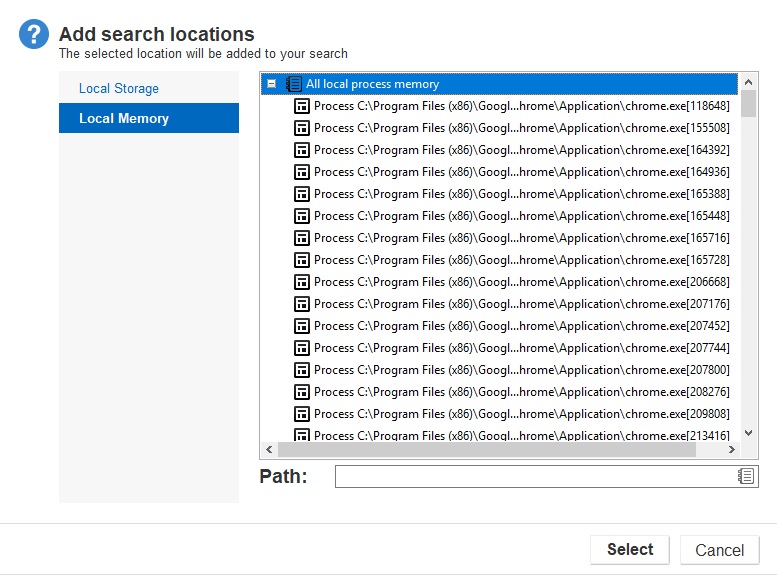The width and height of the screenshot is (777, 575).
Task: Switch to the Local Memory tab
Action: click(x=124, y=118)
